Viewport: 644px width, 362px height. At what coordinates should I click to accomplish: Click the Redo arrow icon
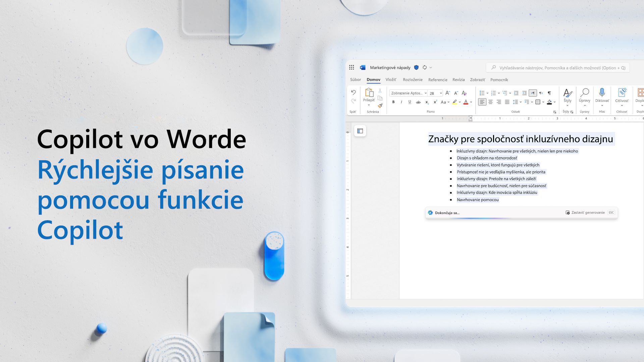pos(353,101)
